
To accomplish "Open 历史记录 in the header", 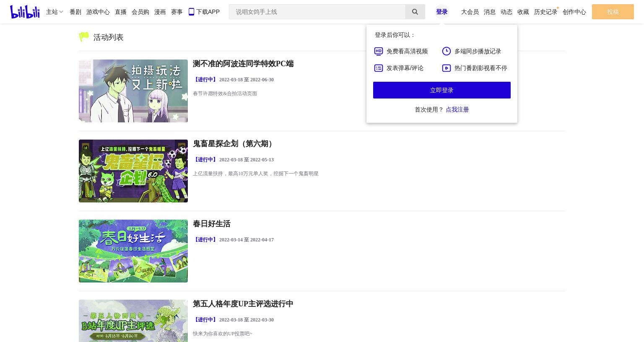I will [x=546, y=12].
